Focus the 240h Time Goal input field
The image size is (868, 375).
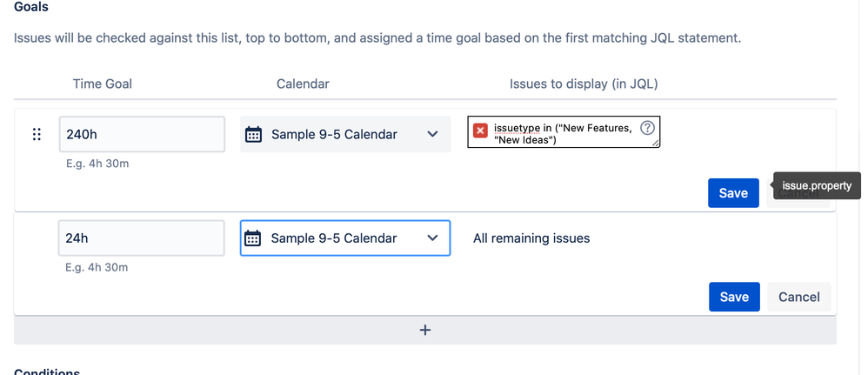click(x=141, y=135)
